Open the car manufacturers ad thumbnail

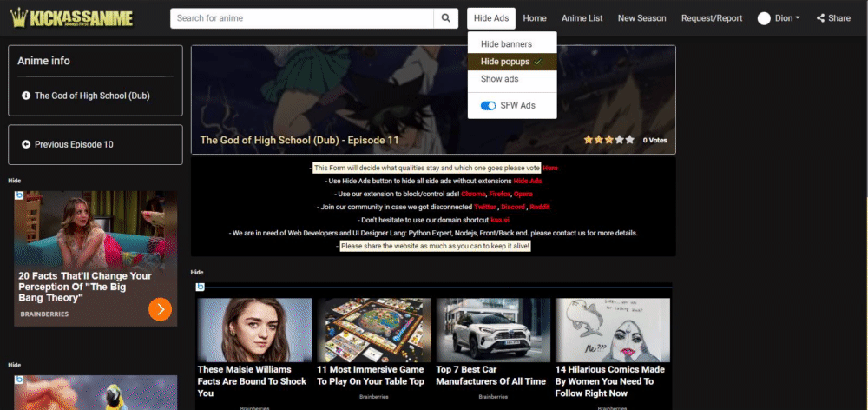[x=493, y=330]
